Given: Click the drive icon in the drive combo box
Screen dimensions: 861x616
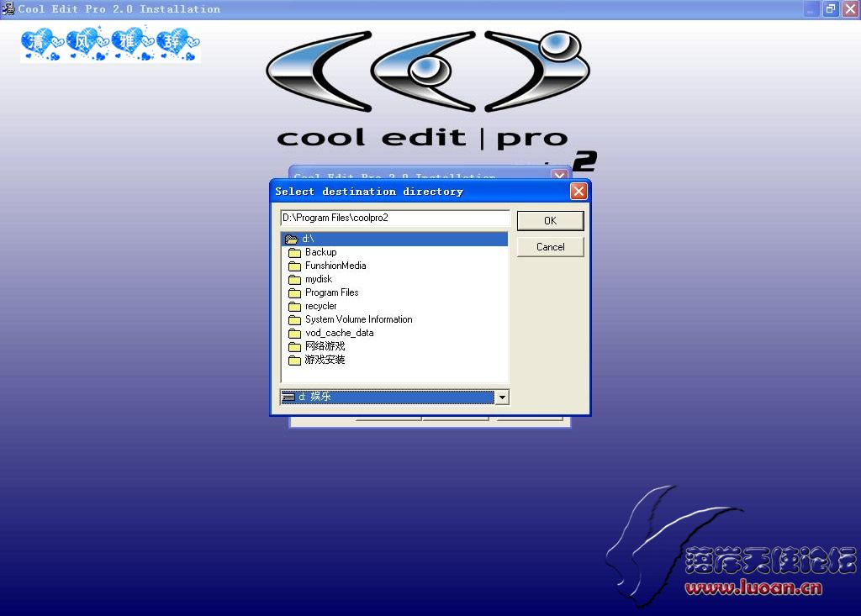Looking at the screenshot, I should click(288, 397).
